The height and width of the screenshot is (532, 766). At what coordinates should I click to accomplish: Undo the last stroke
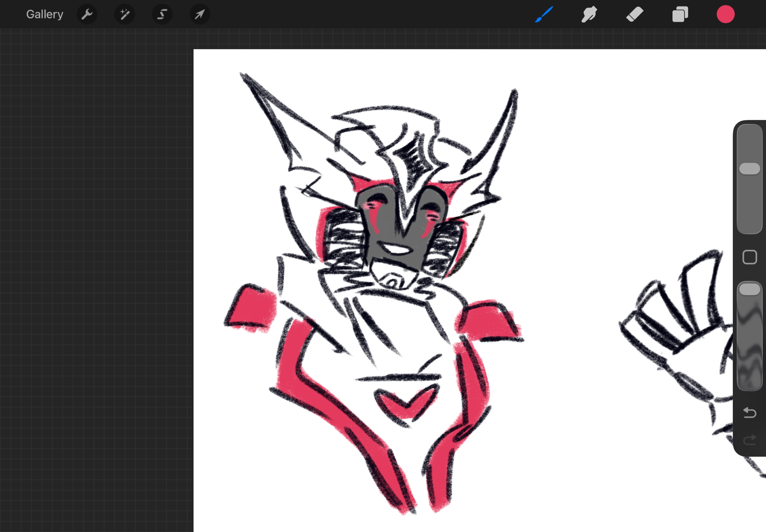(x=750, y=413)
